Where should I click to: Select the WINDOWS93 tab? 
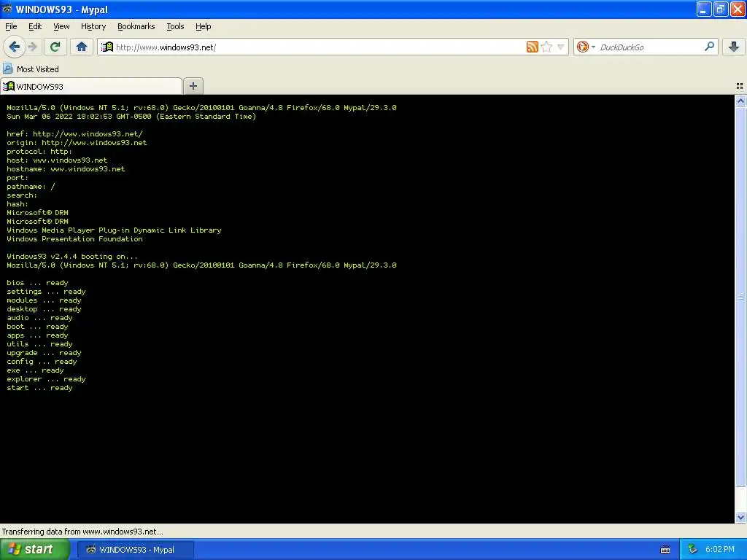click(91, 86)
